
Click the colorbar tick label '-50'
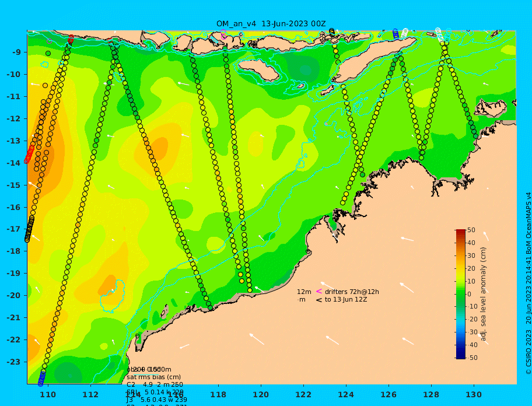pyautogui.click(x=472, y=358)
